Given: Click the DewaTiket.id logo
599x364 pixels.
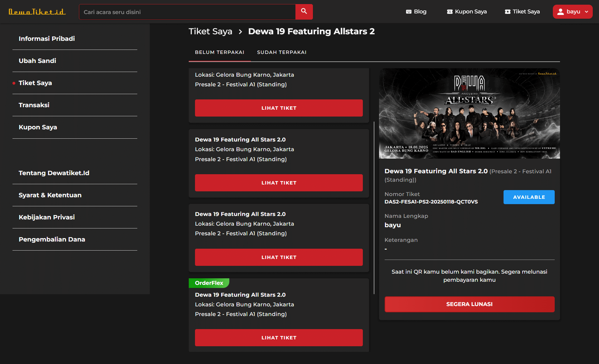Looking at the screenshot, I should point(37,12).
